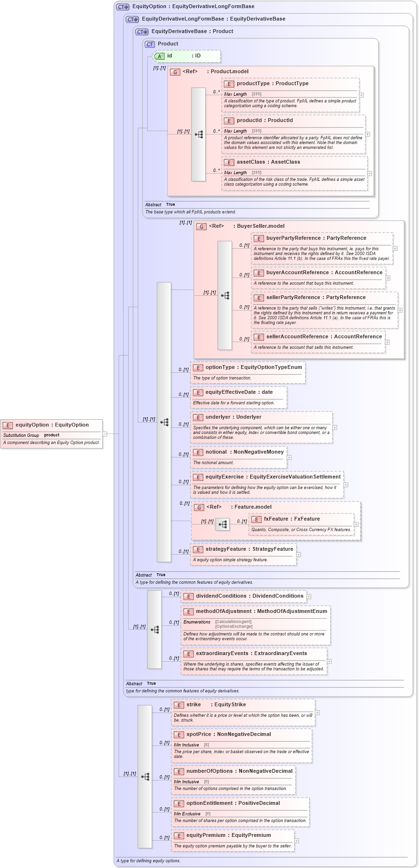Click the 'dividendConditions : DividendConditions' label
Viewport: 419px width, 868px height.
pos(250,596)
